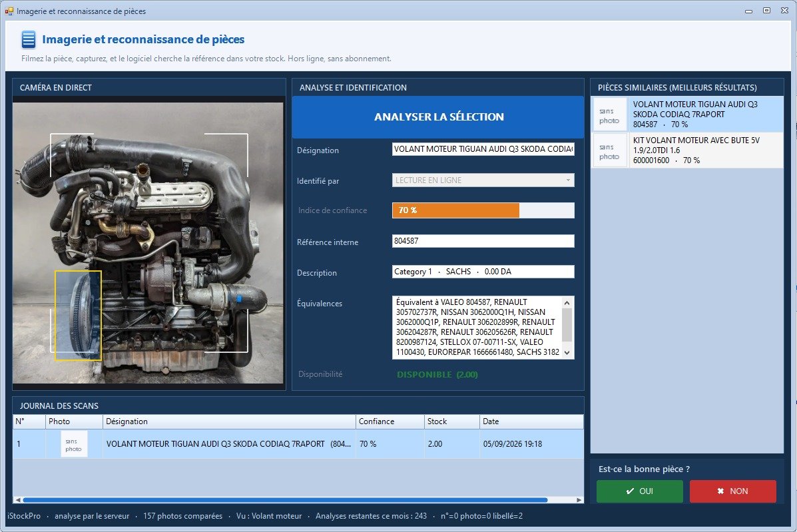Click the N° column header
Image resolution: width=797 pixels, height=532 pixels.
(29, 421)
